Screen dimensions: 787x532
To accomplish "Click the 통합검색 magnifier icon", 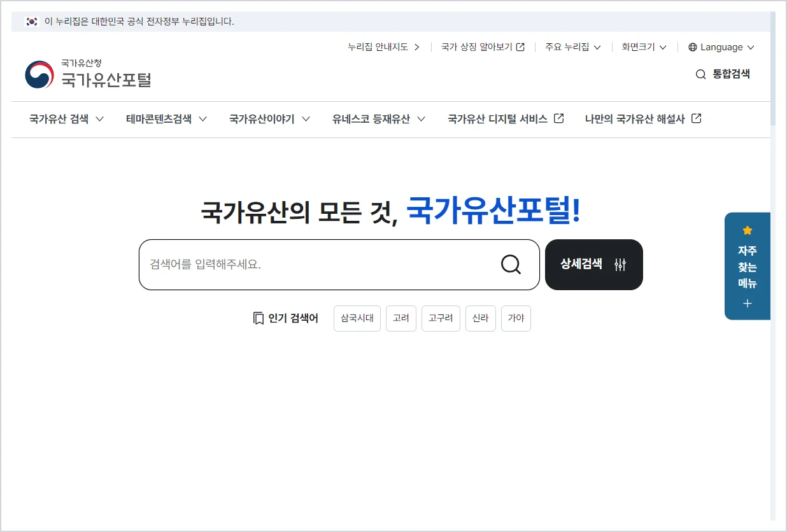I will [700, 74].
